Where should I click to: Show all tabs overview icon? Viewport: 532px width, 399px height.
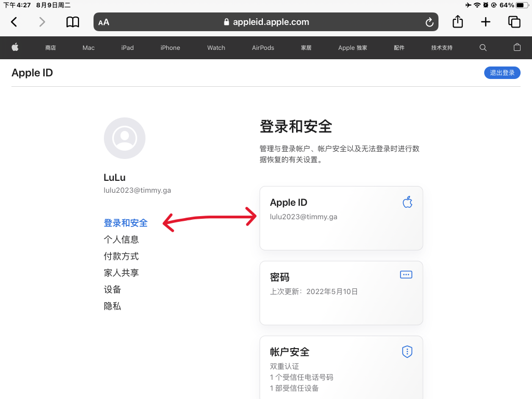(x=514, y=22)
